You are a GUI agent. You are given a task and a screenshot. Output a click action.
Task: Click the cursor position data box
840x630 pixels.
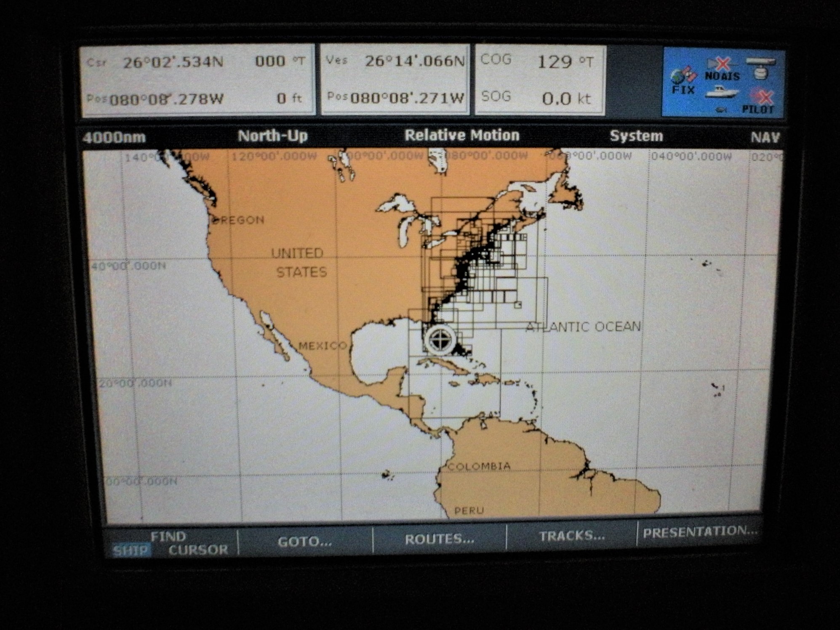[x=197, y=80]
